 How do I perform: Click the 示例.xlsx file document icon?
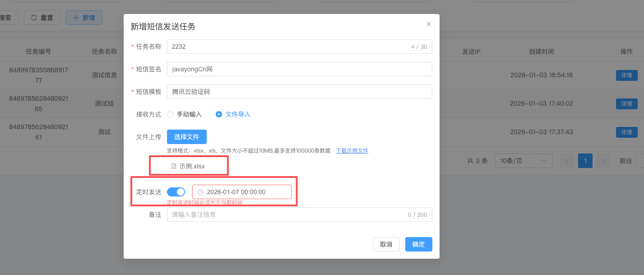click(x=174, y=166)
